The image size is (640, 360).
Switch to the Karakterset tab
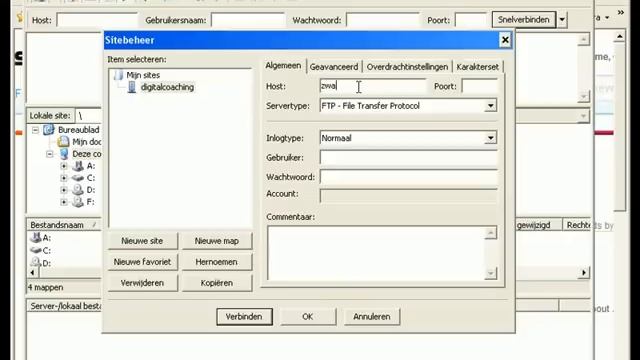[x=477, y=67]
